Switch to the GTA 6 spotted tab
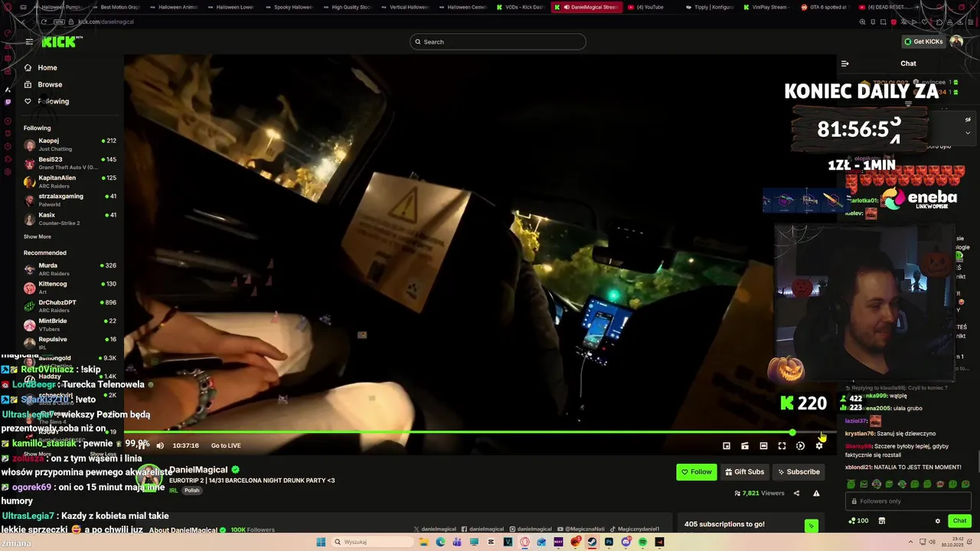The width and height of the screenshot is (980, 551). coord(825,7)
